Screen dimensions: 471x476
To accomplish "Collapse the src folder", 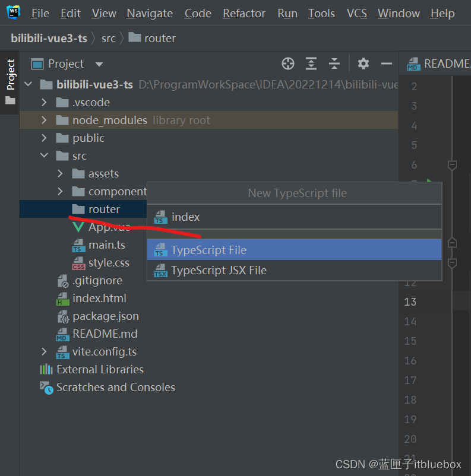I will click(44, 156).
